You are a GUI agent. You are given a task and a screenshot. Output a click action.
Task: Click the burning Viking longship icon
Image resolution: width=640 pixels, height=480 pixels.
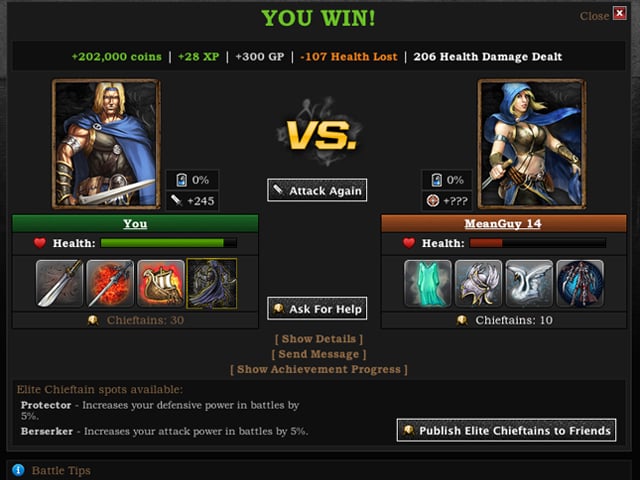click(x=161, y=283)
